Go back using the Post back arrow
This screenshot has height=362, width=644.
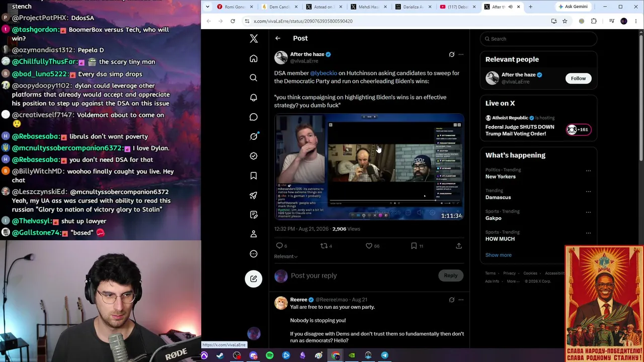pyautogui.click(x=278, y=38)
